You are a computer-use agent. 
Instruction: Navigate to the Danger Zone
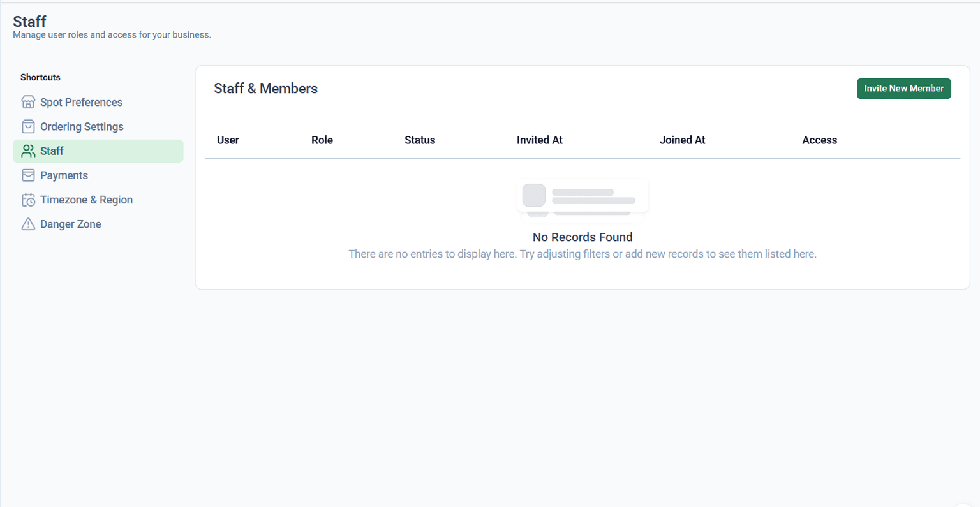click(70, 224)
